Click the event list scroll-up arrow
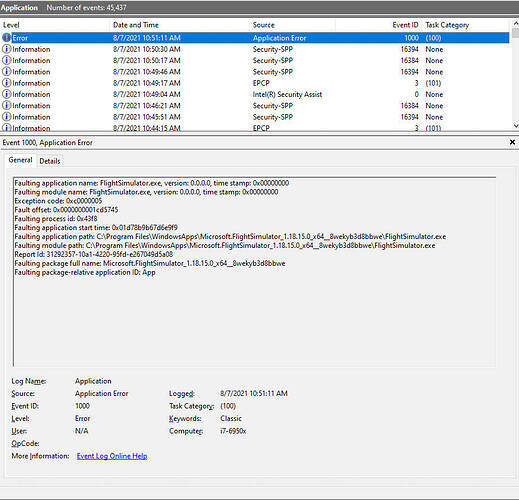 (516, 23)
